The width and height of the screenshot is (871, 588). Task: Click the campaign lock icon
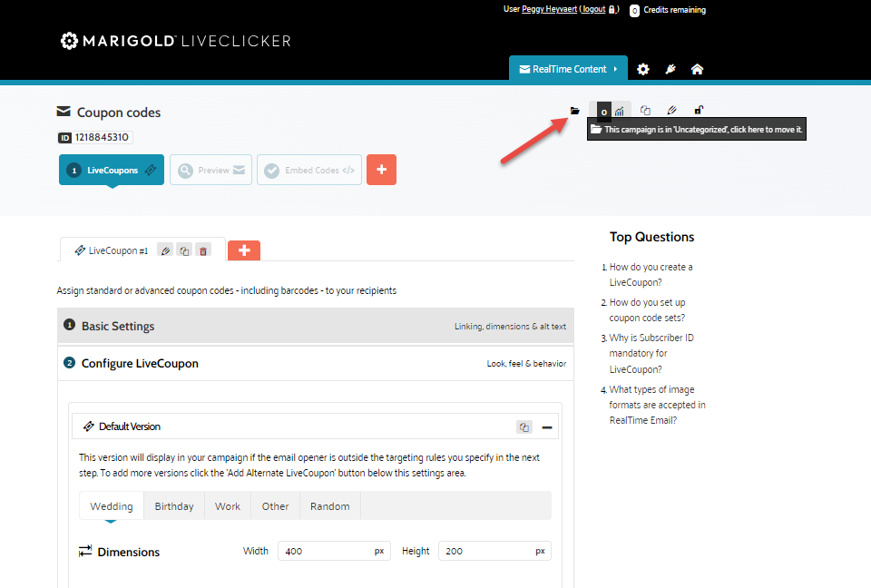(699, 111)
